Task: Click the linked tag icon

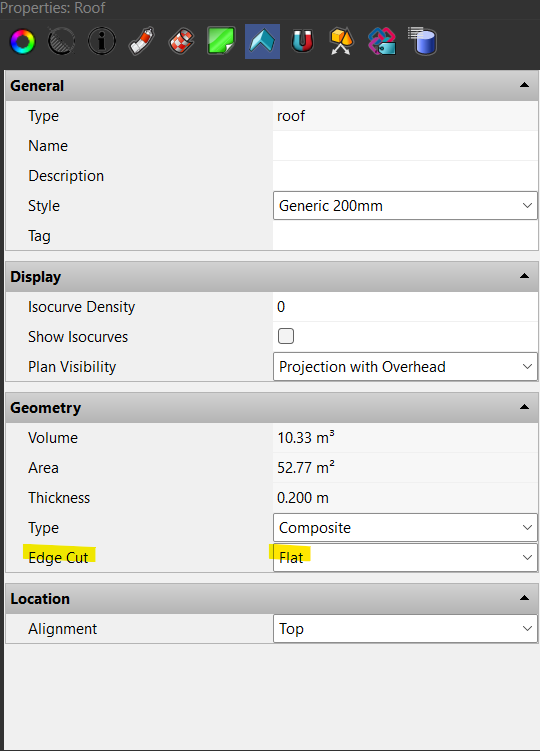Action: tap(382, 41)
